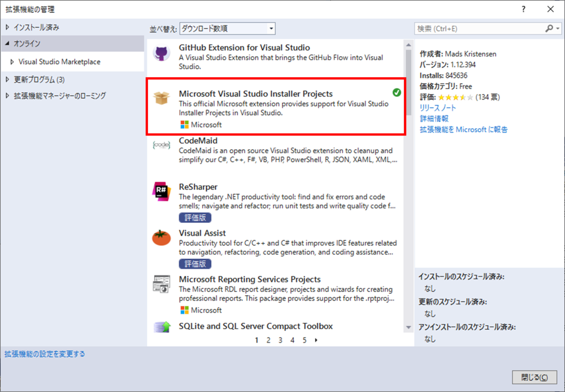Click the help question mark button
565x392 pixels.
click(523, 9)
